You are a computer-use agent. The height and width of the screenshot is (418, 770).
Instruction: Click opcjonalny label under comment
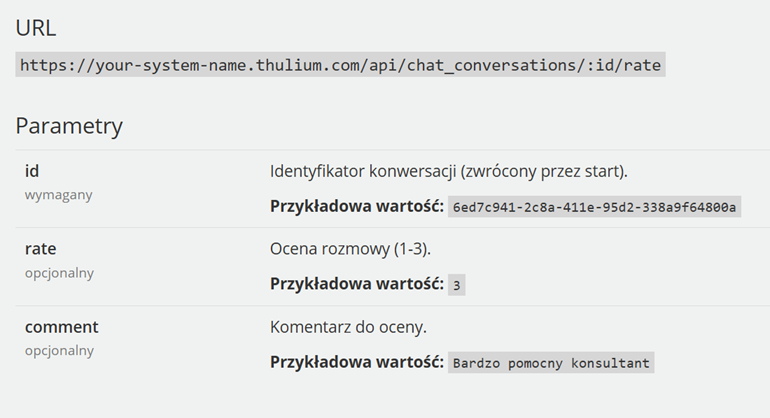point(59,351)
